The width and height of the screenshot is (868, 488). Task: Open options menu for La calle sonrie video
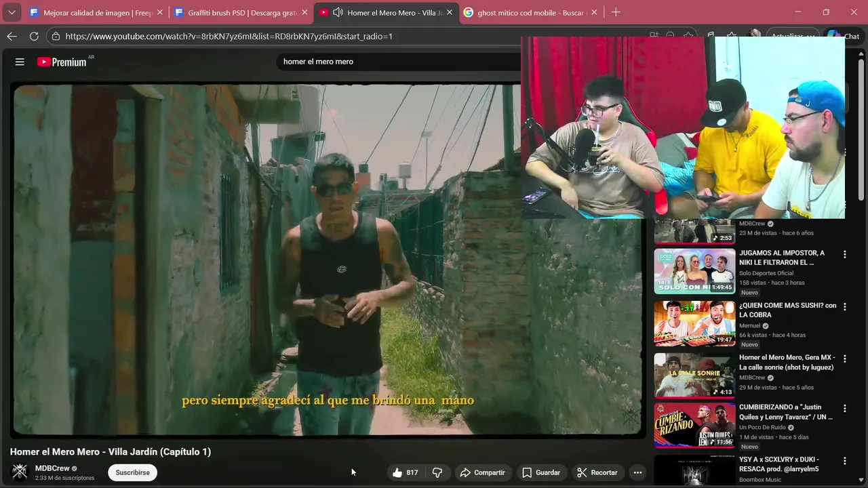tap(845, 358)
